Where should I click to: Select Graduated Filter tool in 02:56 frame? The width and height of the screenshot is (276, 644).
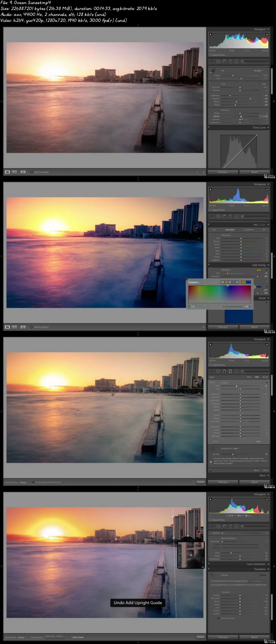[230, 61]
